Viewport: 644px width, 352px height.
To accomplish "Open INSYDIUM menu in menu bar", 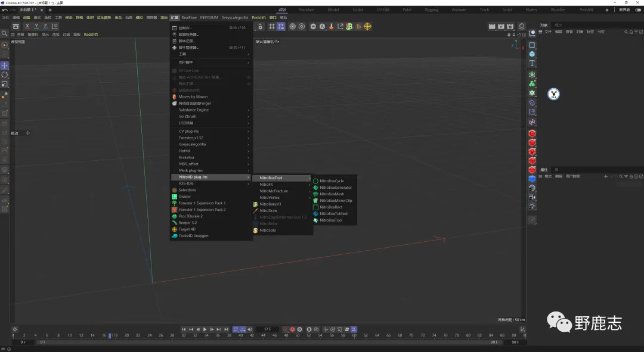I will 209,18.
